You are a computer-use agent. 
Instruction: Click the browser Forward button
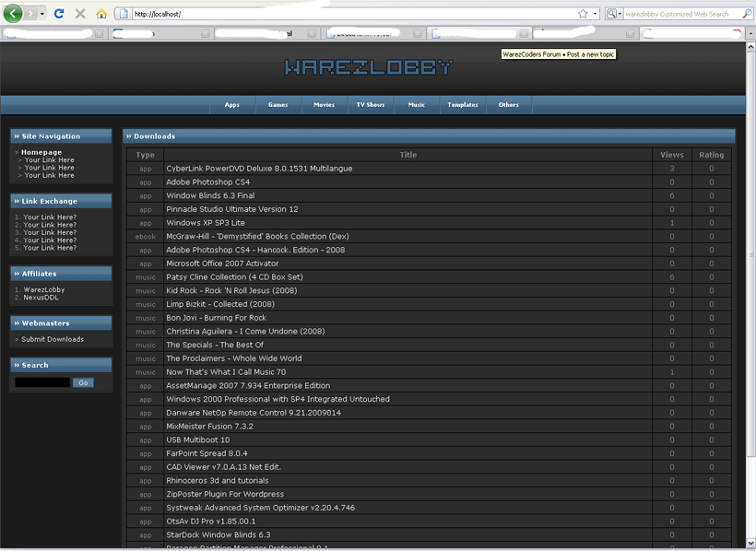pos(32,14)
